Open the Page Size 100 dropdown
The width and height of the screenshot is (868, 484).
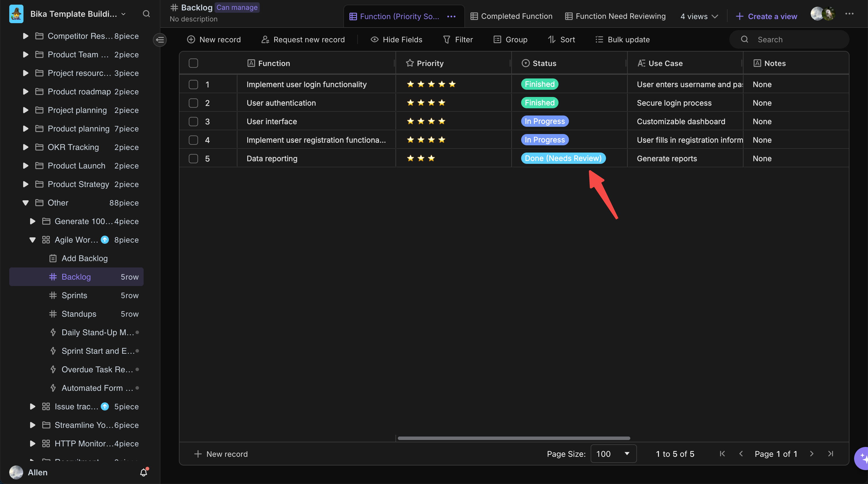[x=613, y=454]
